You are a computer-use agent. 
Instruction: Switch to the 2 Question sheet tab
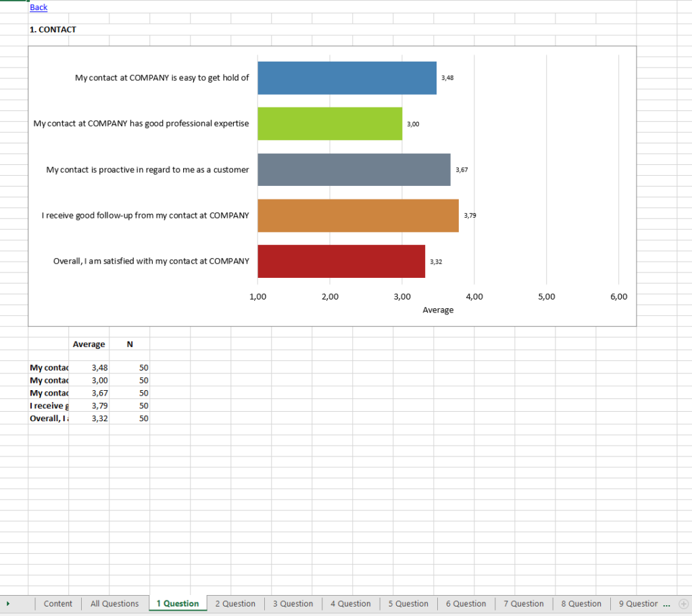coord(235,604)
